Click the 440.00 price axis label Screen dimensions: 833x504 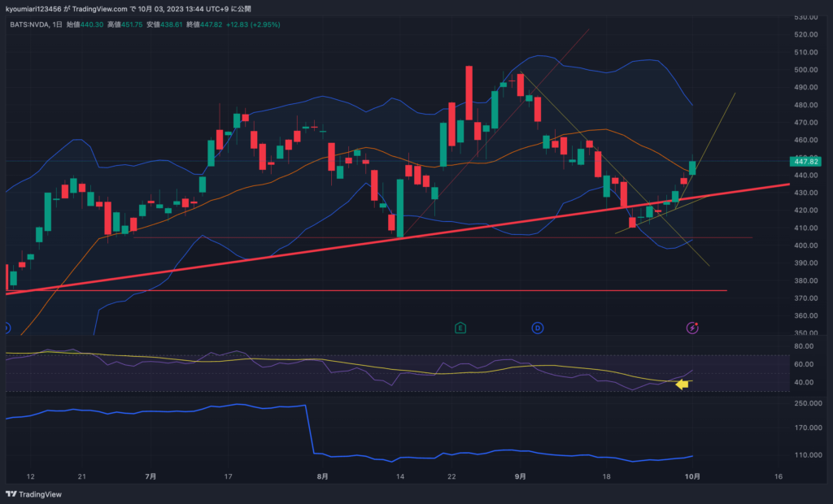[x=806, y=176]
